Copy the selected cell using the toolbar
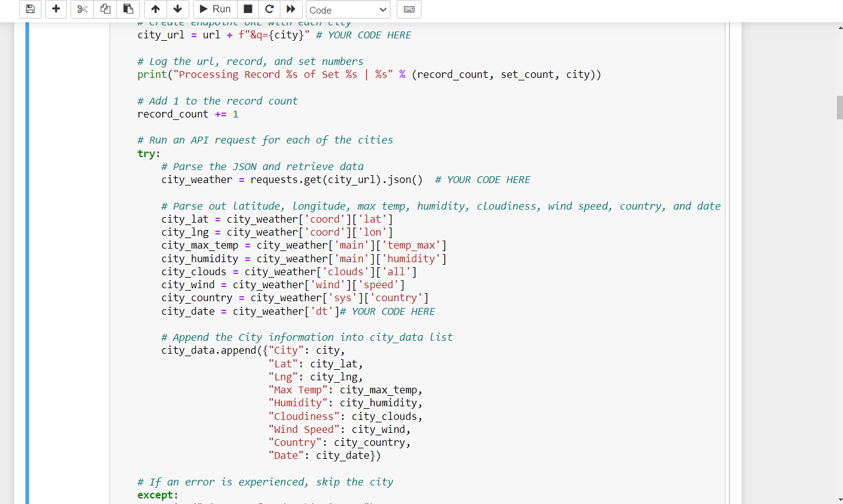 (x=105, y=9)
